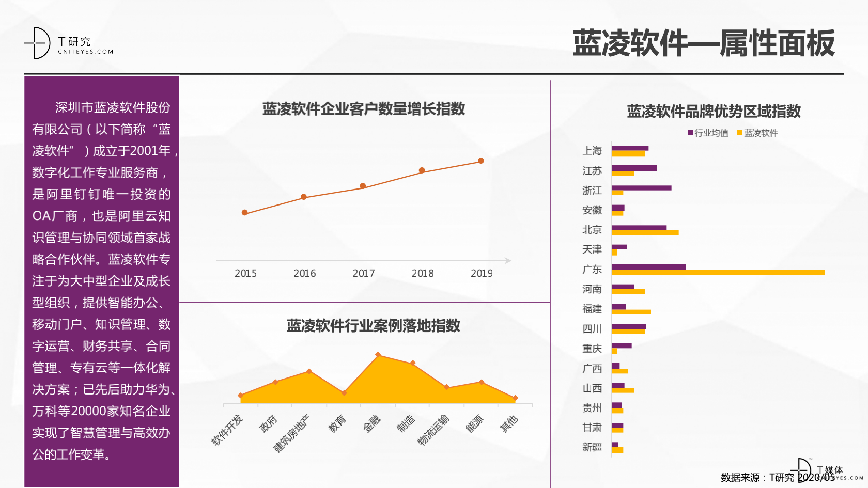Click the title 蓝凌软件—属性面板
This screenshot has width=868, height=488.
click(x=704, y=43)
